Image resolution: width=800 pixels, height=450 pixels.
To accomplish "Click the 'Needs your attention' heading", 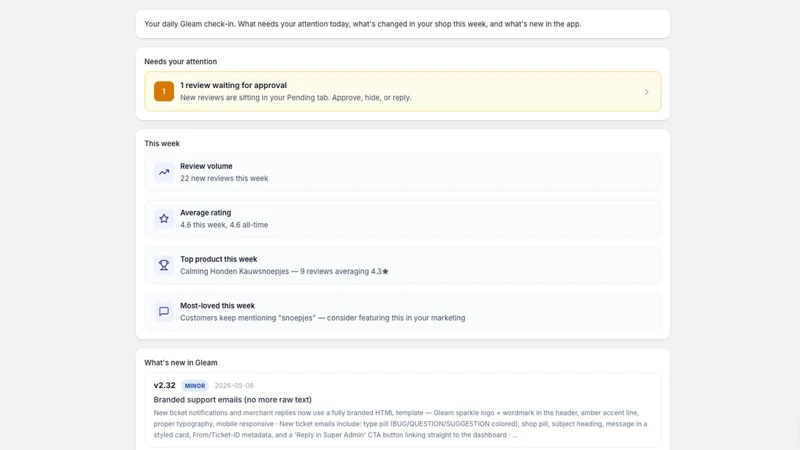I will [x=181, y=62].
